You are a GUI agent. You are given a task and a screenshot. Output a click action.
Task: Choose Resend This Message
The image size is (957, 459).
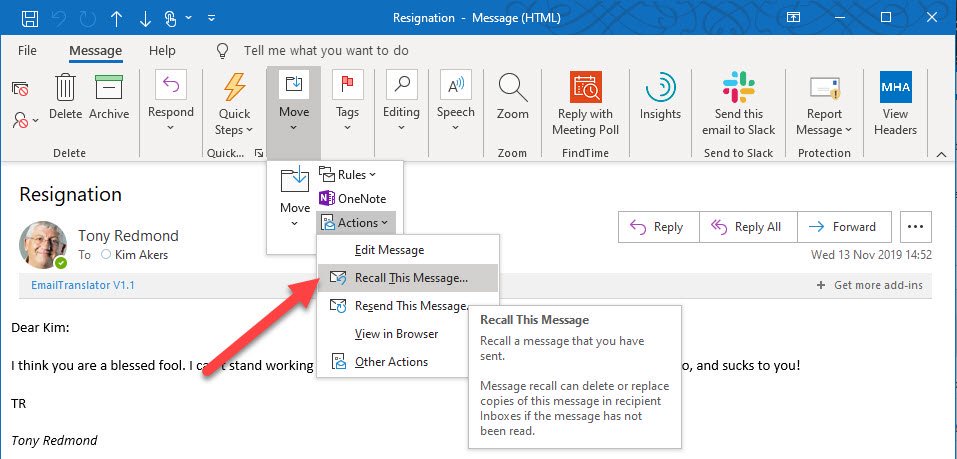click(x=408, y=306)
